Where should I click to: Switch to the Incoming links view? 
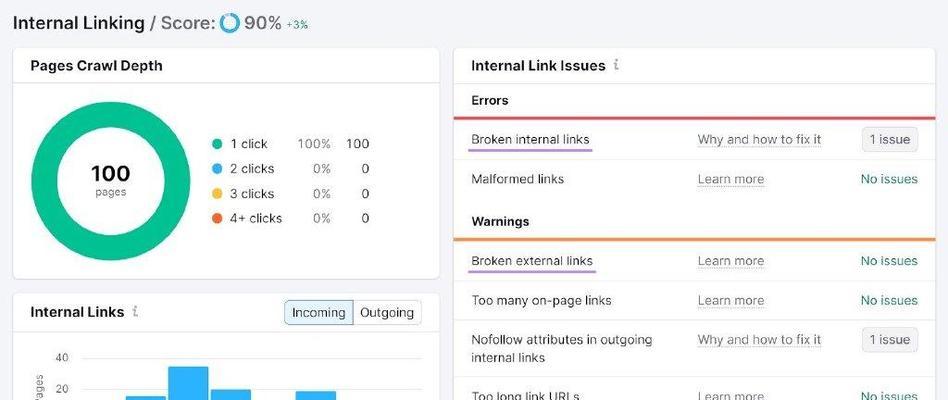(x=319, y=312)
